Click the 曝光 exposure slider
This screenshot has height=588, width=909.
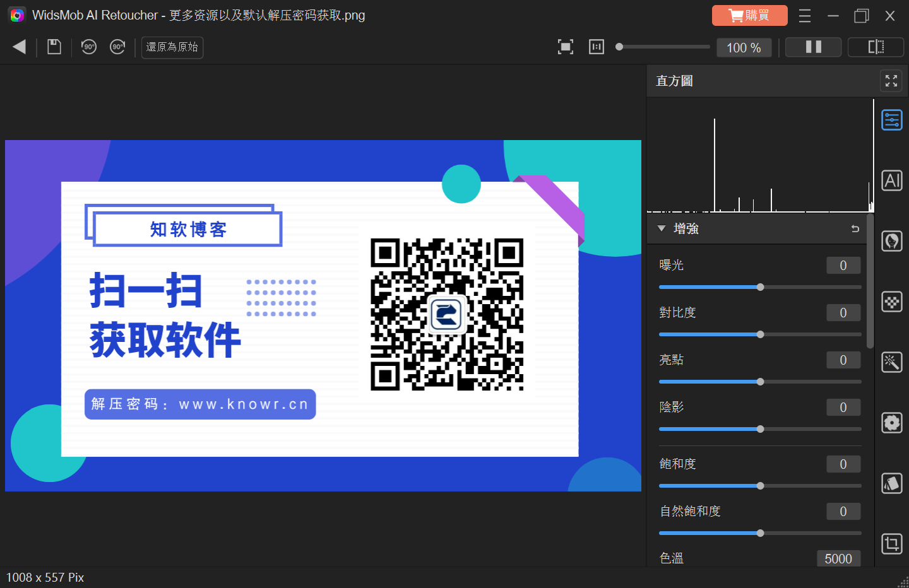pyautogui.click(x=760, y=287)
